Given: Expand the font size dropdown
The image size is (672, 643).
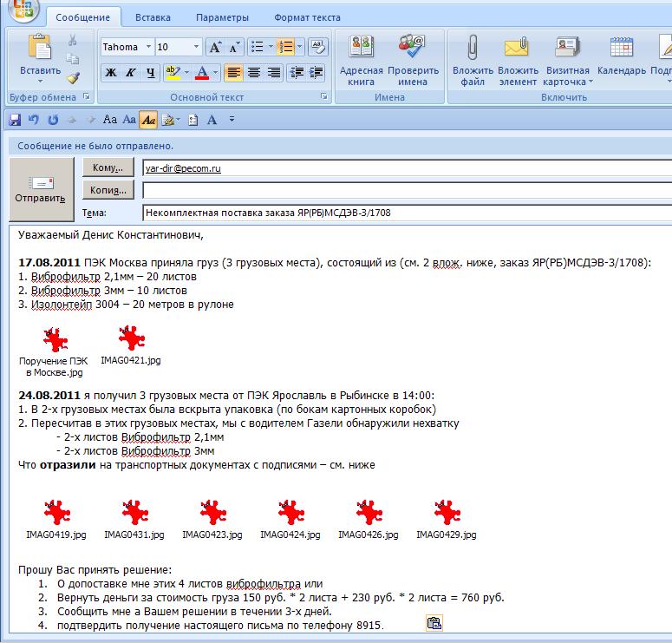Looking at the screenshot, I should click(196, 47).
